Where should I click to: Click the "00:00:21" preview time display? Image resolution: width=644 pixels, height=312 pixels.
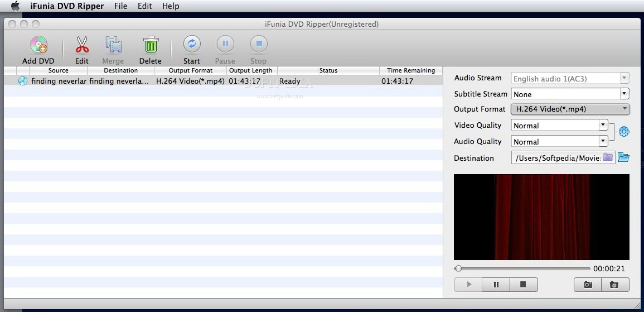point(609,269)
